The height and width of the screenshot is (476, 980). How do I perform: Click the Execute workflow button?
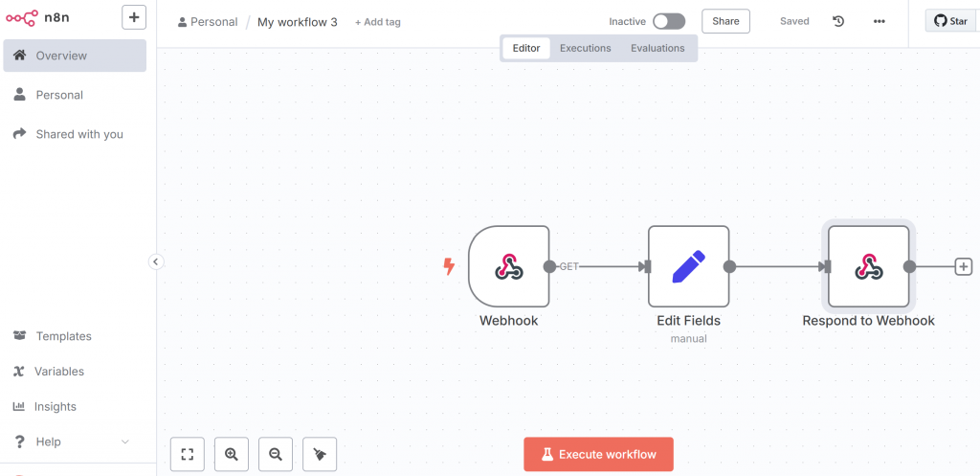pos(599,454)
